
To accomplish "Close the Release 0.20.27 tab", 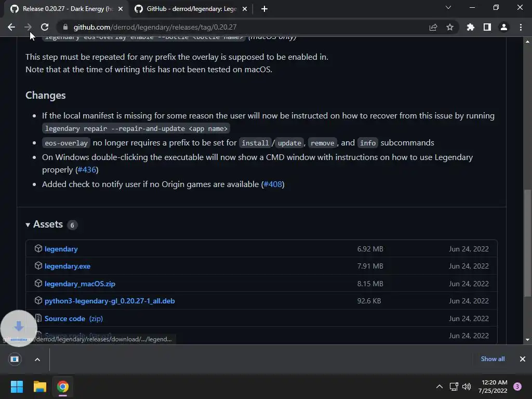I will (x=121, y=9).
